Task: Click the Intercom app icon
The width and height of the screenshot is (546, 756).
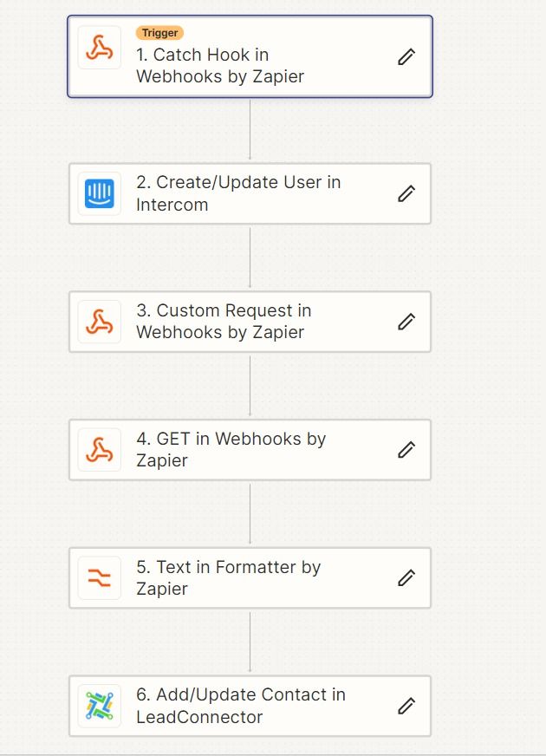Action: (x=100, y=193)
